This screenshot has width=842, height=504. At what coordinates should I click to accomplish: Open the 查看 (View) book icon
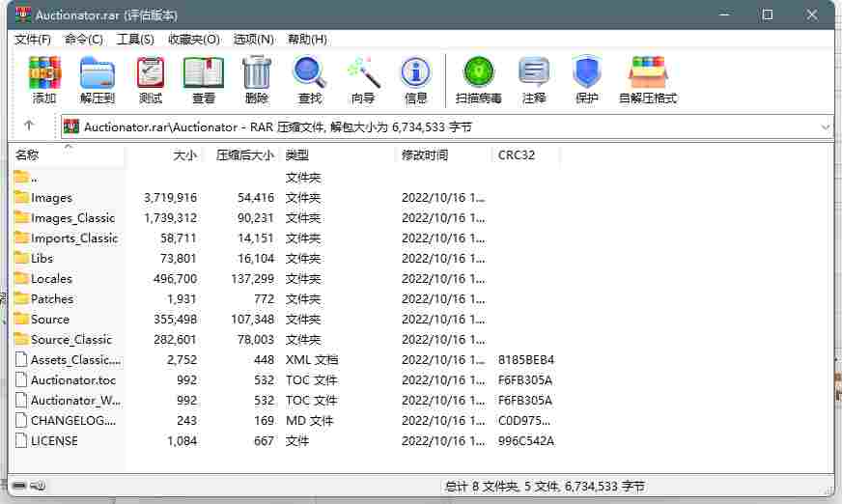(204, 73)
